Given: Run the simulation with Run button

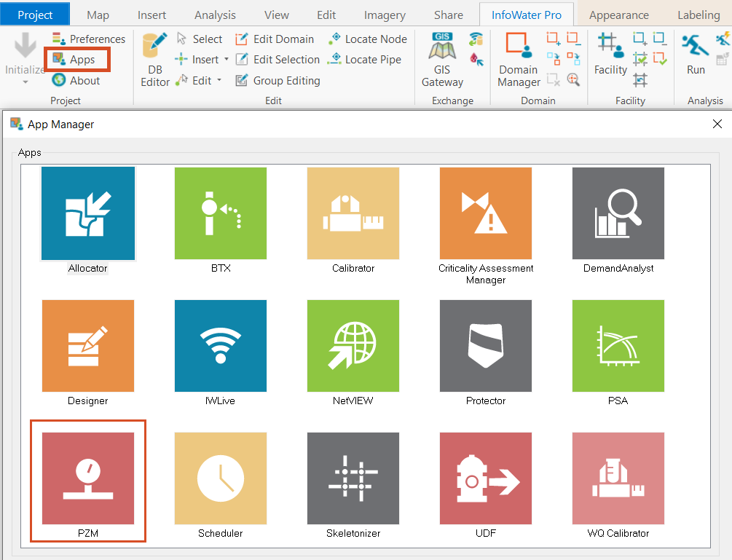Looking at the screenshot, I should [696, 54].
